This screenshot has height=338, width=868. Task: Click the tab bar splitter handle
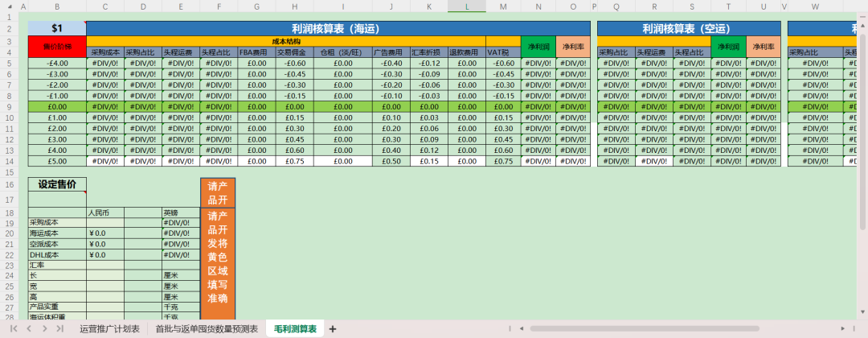[510, 328]
